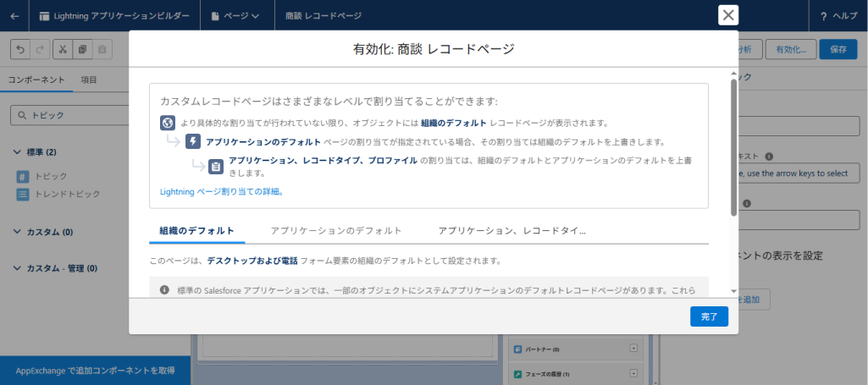Click the undo arrow button

[20, 49]
